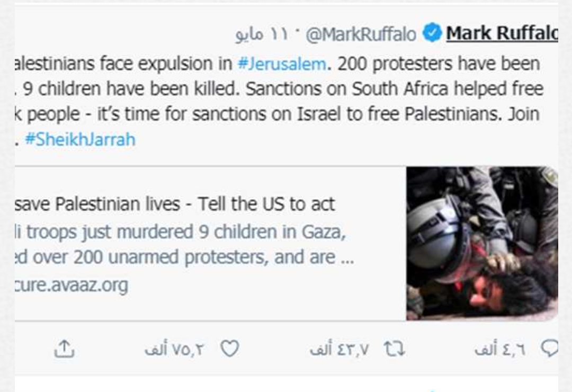Open Mark Ruffalo's profile name
This screenshot has width=572, height=392.
(502, 33)
